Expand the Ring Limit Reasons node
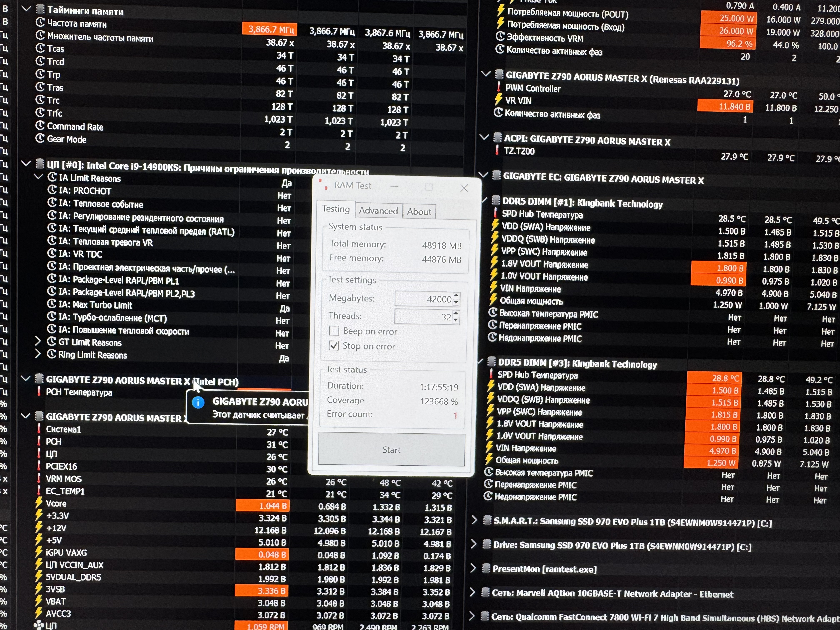 tap(37, 354)
